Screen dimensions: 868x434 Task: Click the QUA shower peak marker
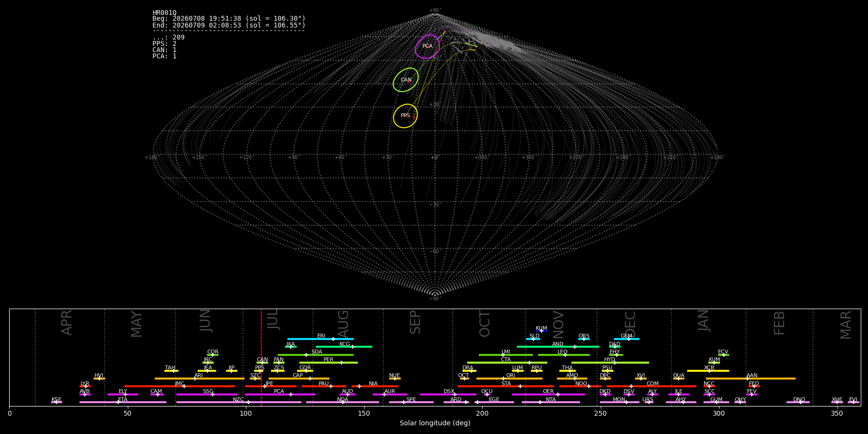(678, 379)
